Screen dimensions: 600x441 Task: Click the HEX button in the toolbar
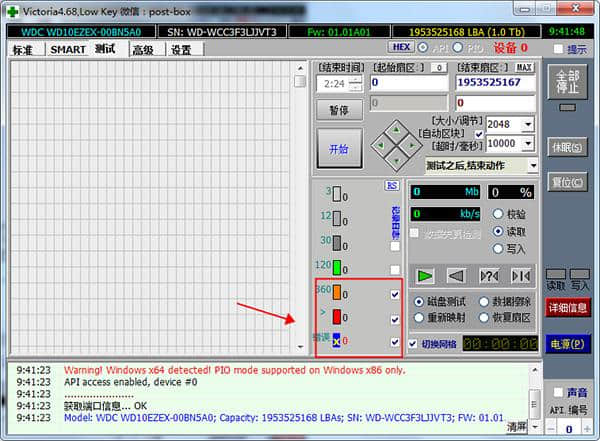pyautogui.click(x=400, y=48)
